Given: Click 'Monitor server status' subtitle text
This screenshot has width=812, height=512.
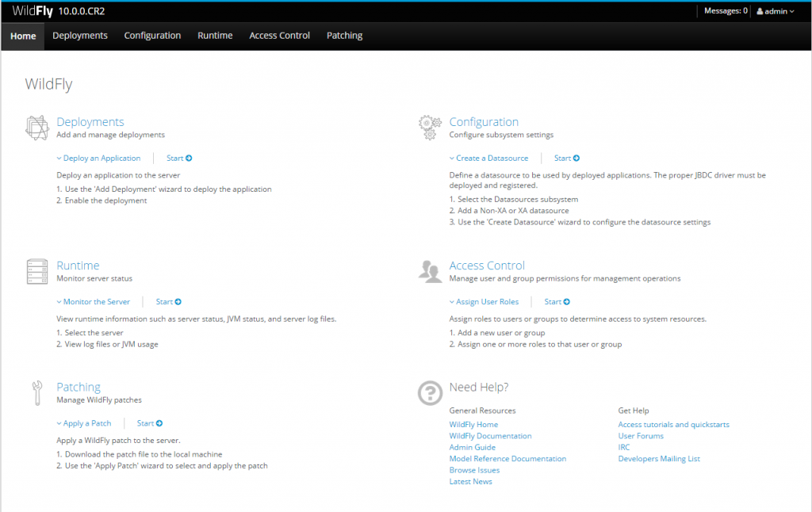Looking at the screenshot, I should coord(94,278).
